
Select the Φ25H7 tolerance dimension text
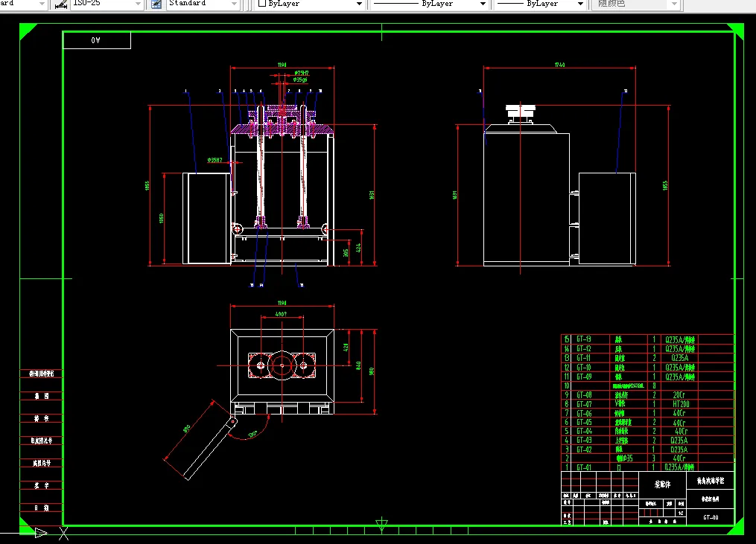coord(302,73)
